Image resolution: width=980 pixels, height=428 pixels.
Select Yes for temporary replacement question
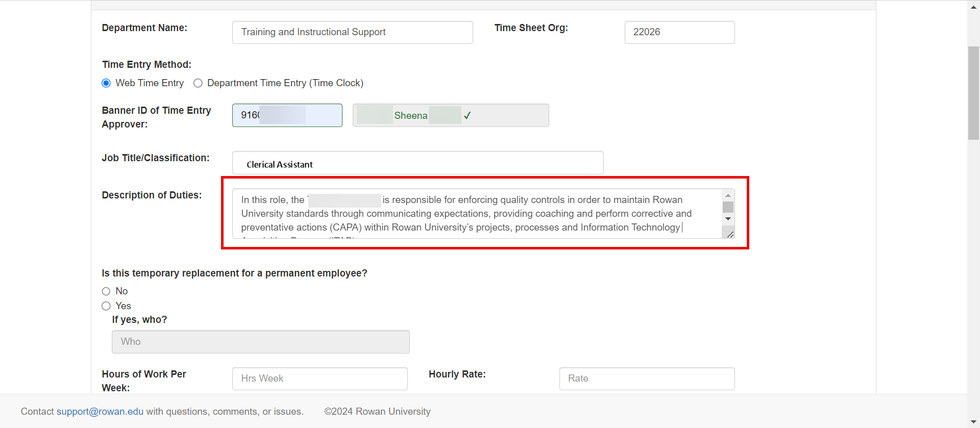pos(106,306)
